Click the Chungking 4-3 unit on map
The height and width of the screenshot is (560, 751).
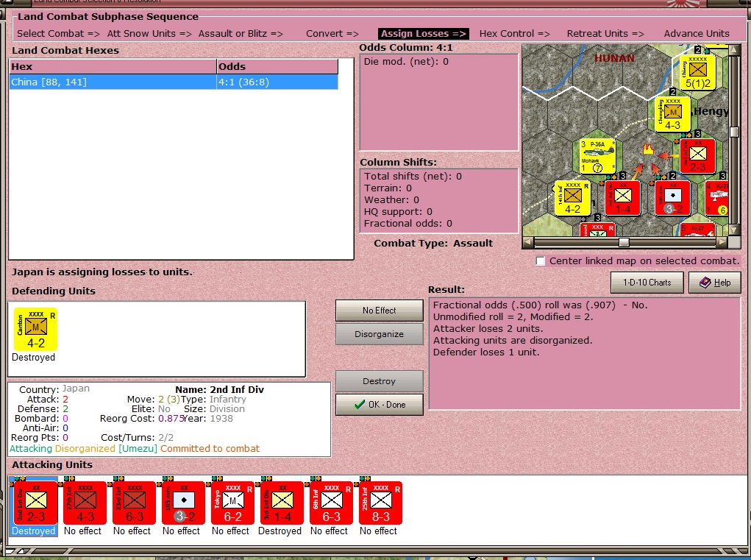coord(673,114)
